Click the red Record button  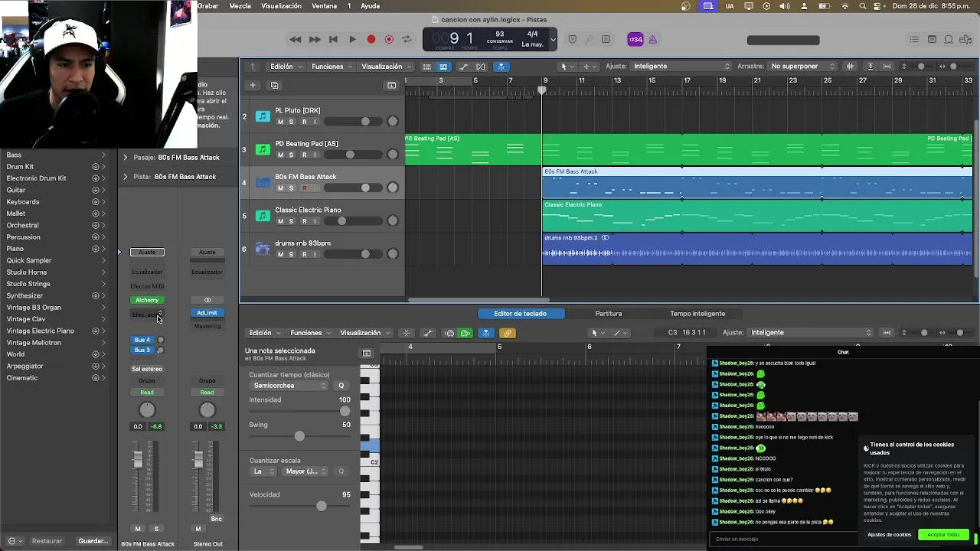pos(371,39)
